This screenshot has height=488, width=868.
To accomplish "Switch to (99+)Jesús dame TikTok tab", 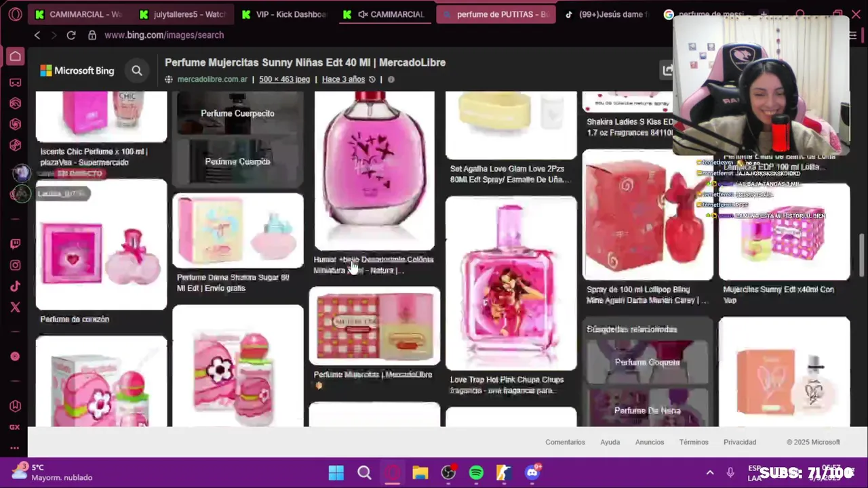I will 608,14.
